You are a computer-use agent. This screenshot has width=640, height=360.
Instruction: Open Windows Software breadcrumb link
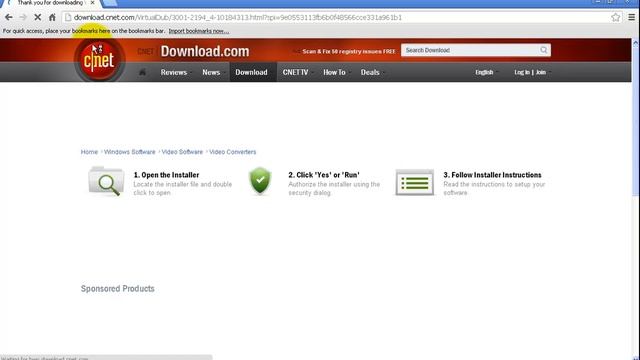tap(129, 152)
